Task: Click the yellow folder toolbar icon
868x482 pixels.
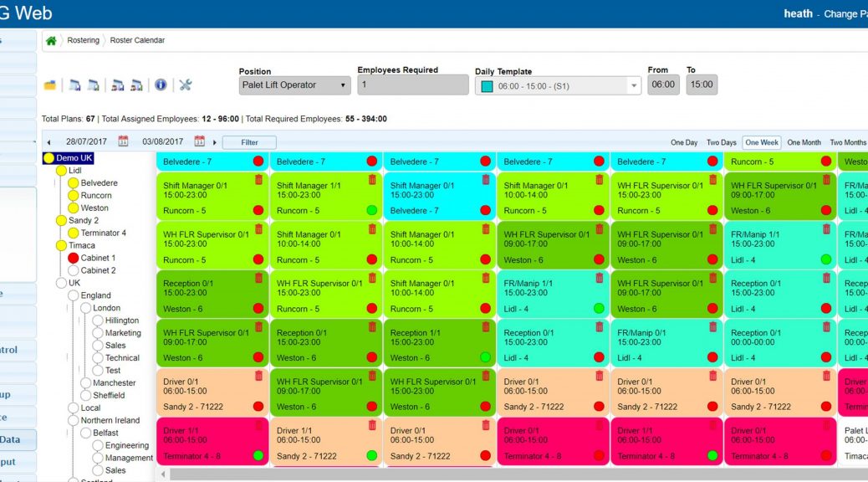Action: click(50, 85)
